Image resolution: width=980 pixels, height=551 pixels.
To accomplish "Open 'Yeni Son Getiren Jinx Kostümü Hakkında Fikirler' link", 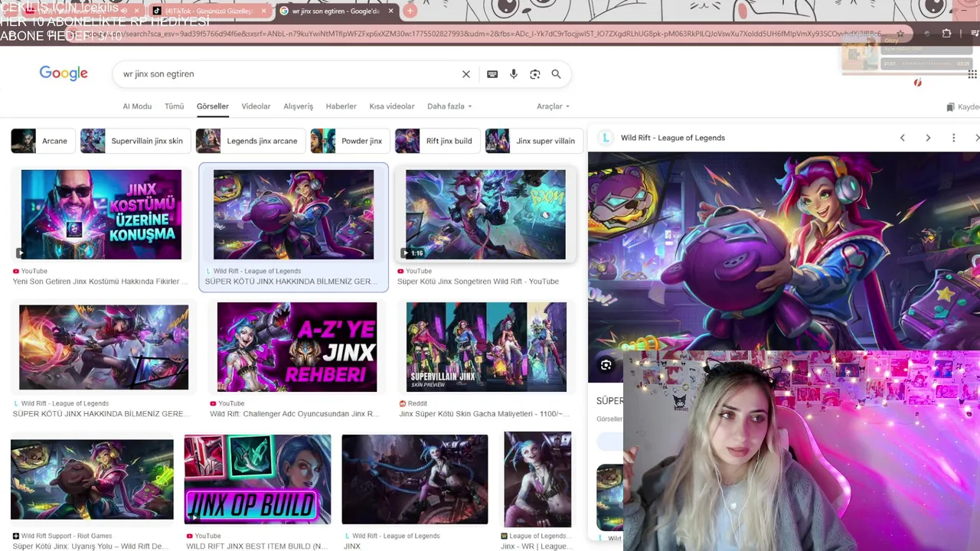I will coord(100,282).
